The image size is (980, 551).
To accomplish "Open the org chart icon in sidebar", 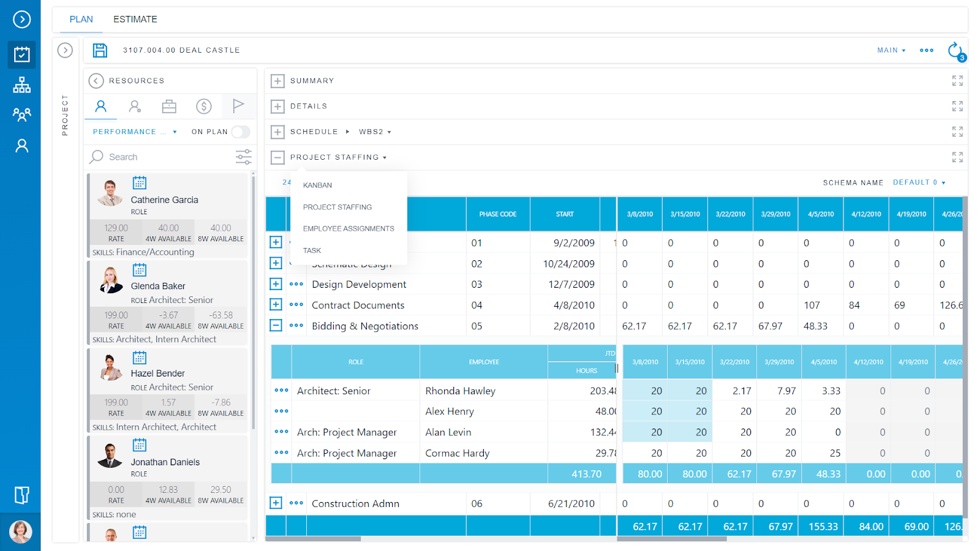I will [21, 85].
